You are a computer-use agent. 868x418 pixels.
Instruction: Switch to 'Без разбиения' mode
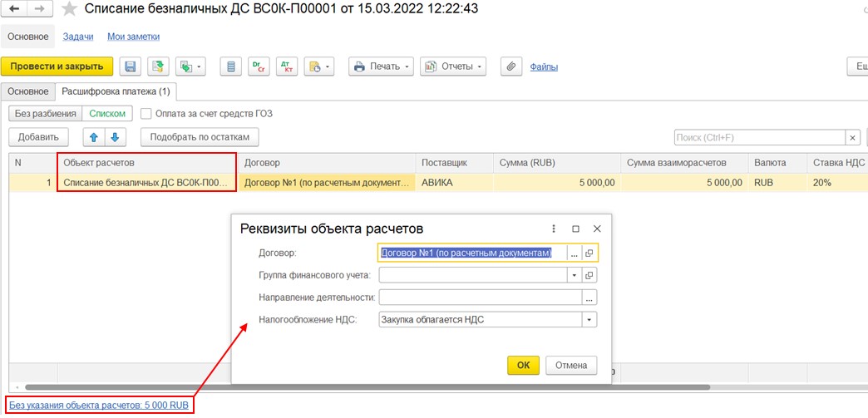coord(46,114)
